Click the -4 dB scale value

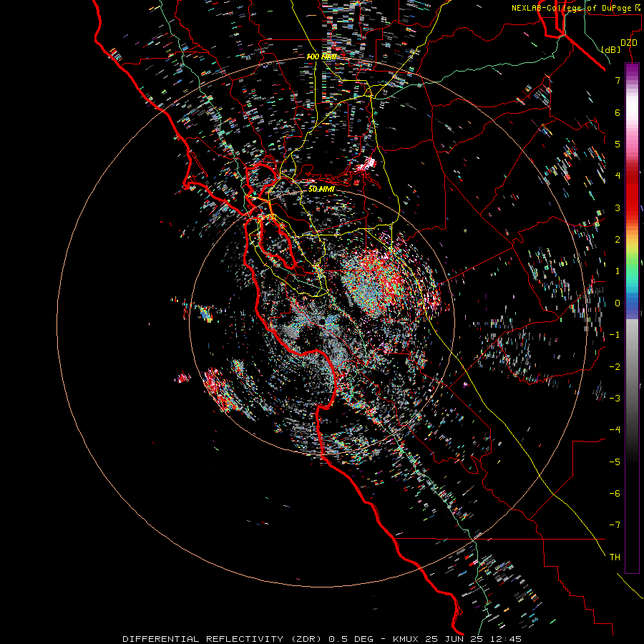615,430
